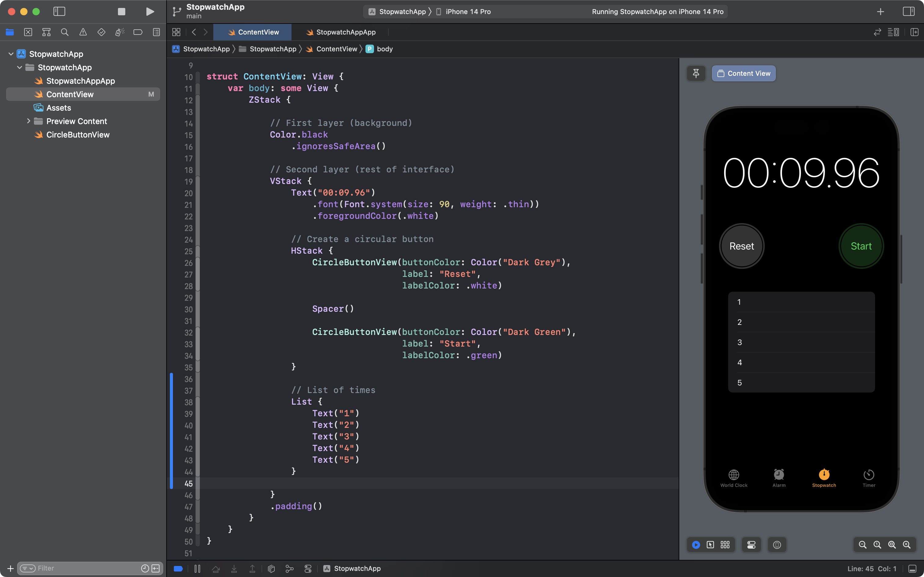
Task: Collapse the StopwatchApp group folder
Action: 20,68
